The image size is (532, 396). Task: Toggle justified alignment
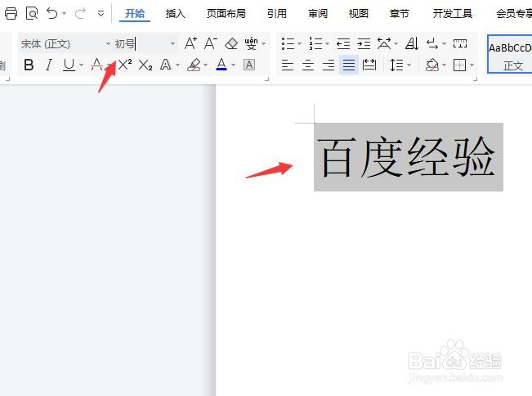349,65
